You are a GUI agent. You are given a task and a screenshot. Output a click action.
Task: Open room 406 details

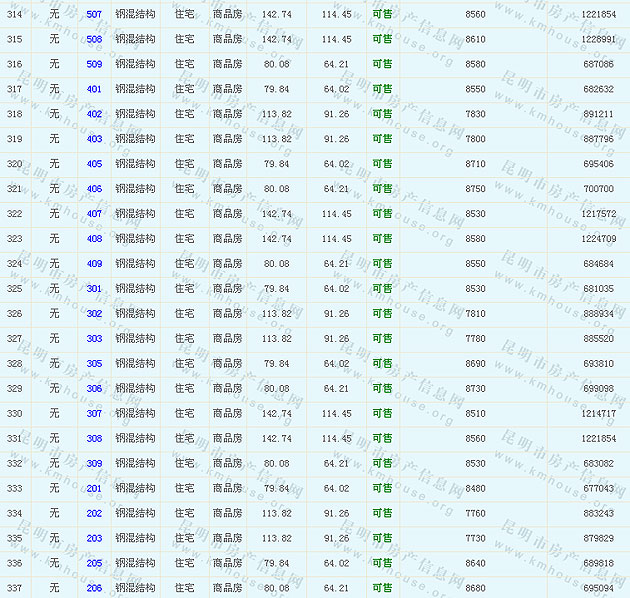point(94,189)
